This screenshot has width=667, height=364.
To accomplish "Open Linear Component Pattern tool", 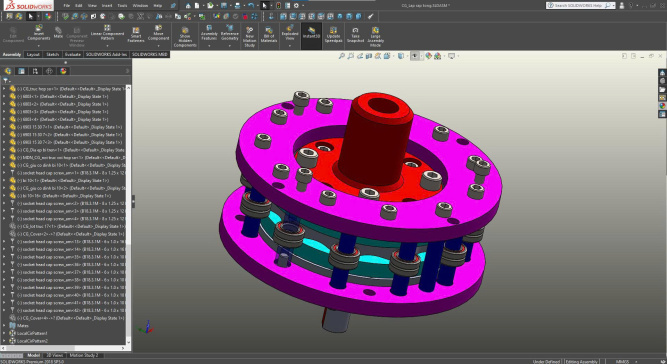I will click(x=107, y=32).
